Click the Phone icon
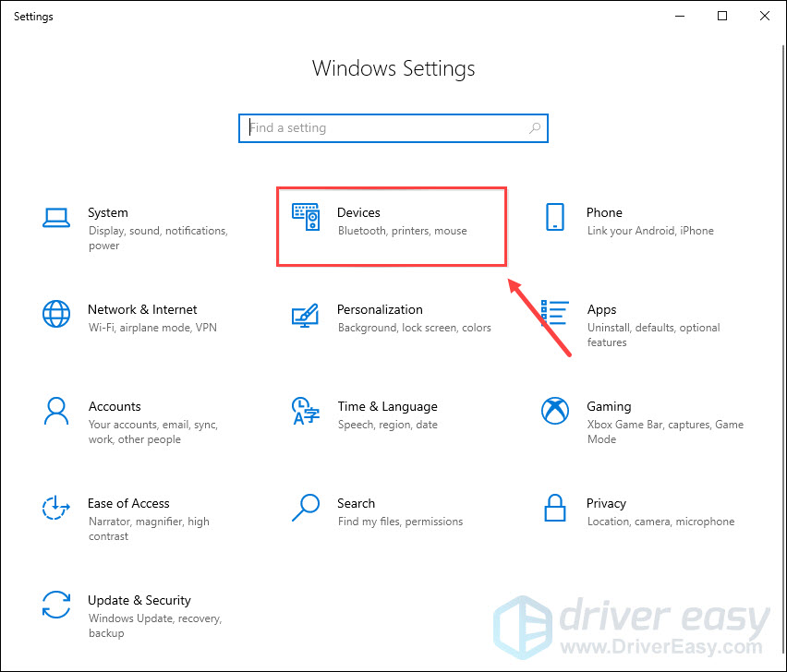Image resolution: width=787 pixels, height=672 pixels. tap(555, 218)
